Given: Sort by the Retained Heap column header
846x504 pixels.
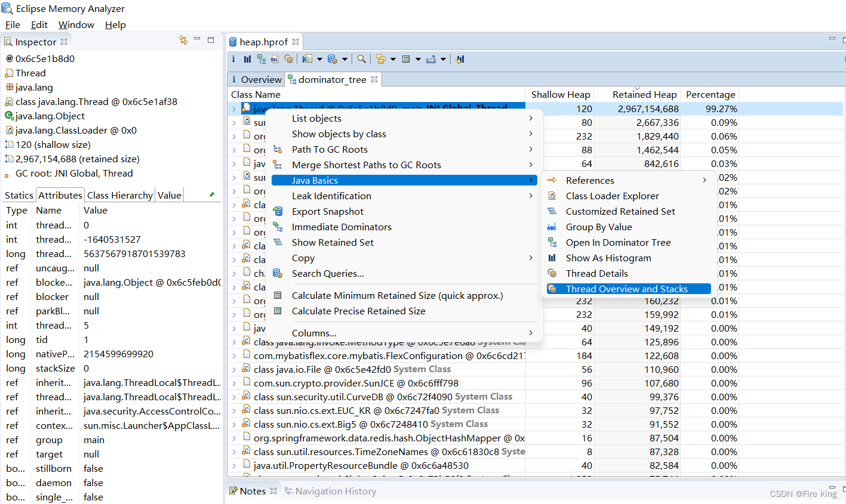Looking at the screenshot, I should pyautogui.click(x=637, y=94).
